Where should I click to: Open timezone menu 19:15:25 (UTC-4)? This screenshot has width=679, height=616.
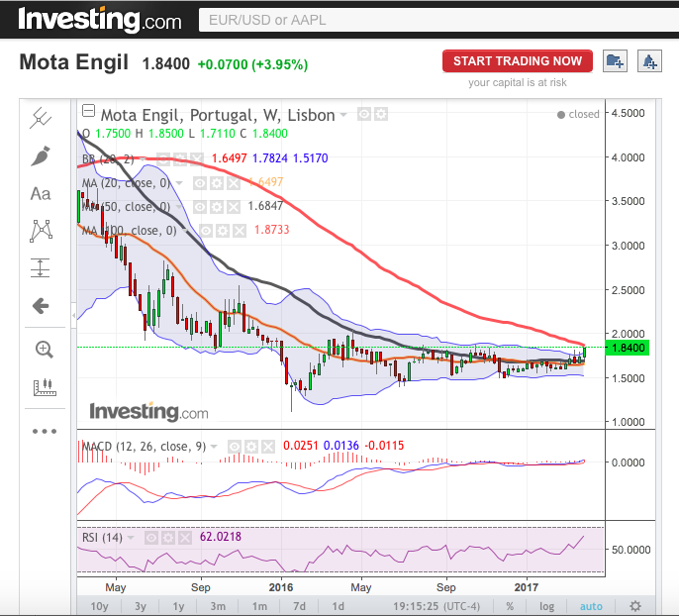pyautogui.click(x=436, y=606)
